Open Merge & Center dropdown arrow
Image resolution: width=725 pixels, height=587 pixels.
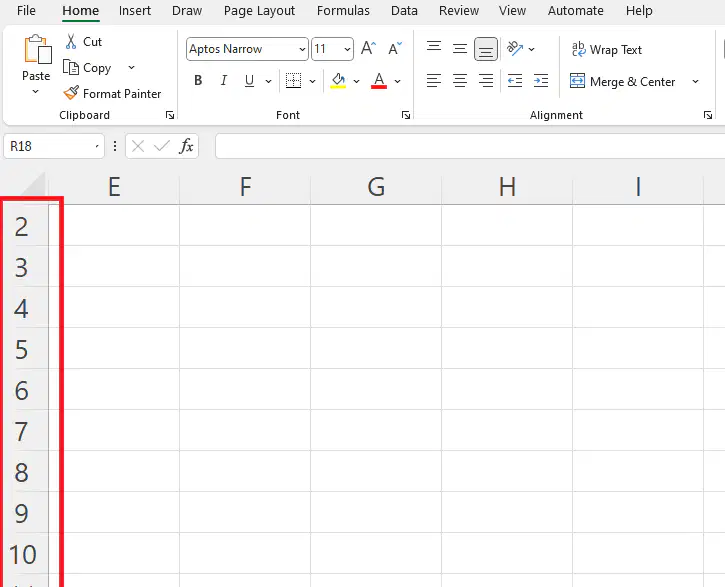[695, 82]
